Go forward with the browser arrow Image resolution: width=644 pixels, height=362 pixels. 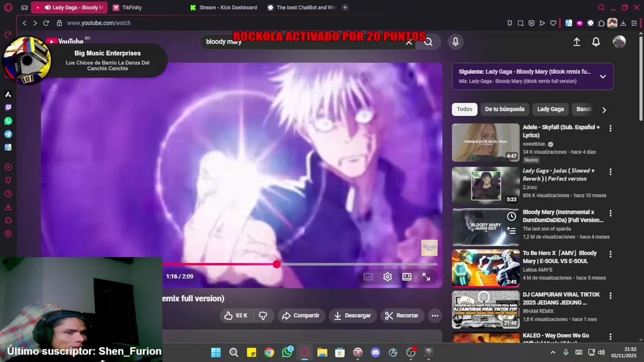point(35,23)
